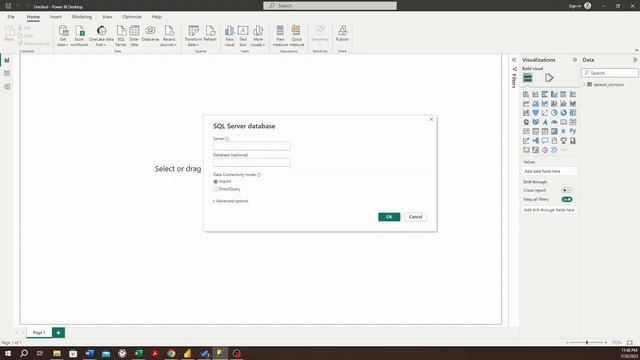Open OneLake data hub dropdown
Image resolution: width=640 pixels, height=360 pixels.
pos(101,36)
